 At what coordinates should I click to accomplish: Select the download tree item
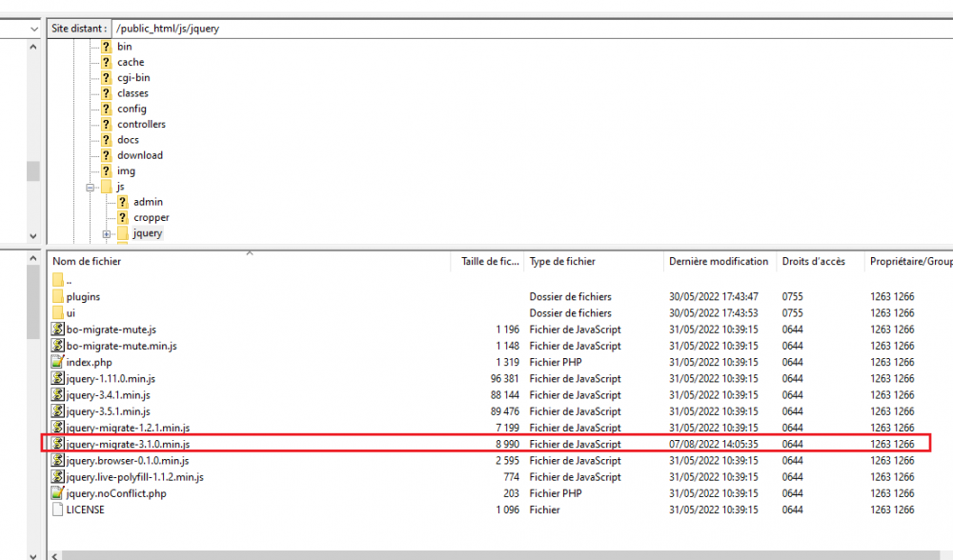click(x=140, y=155)
